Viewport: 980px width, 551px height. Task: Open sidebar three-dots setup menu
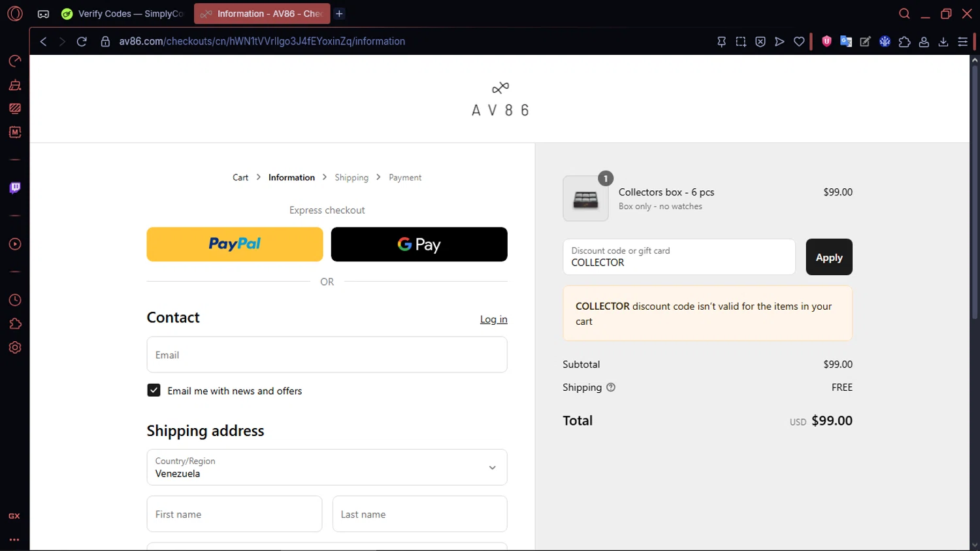point(14,540)
